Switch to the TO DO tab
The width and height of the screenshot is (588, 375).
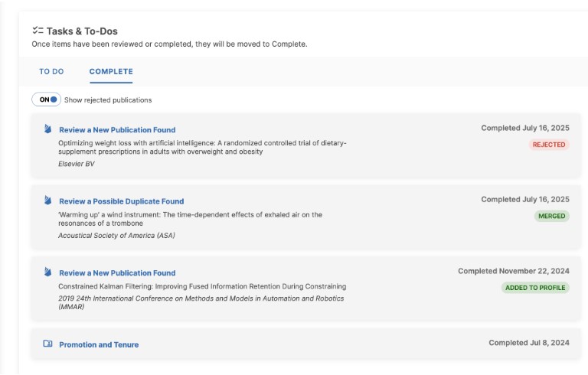coord(51,71)
